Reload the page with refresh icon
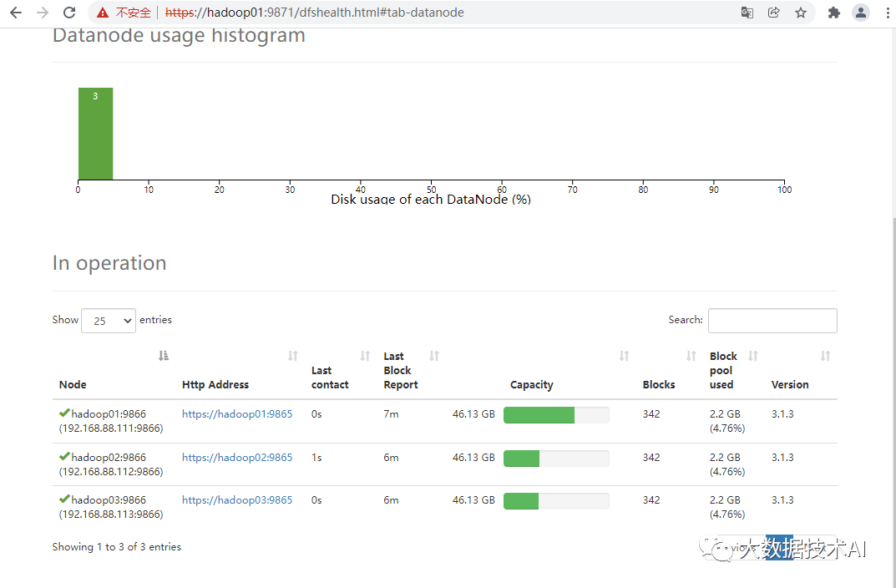 (x=69, y=13)
